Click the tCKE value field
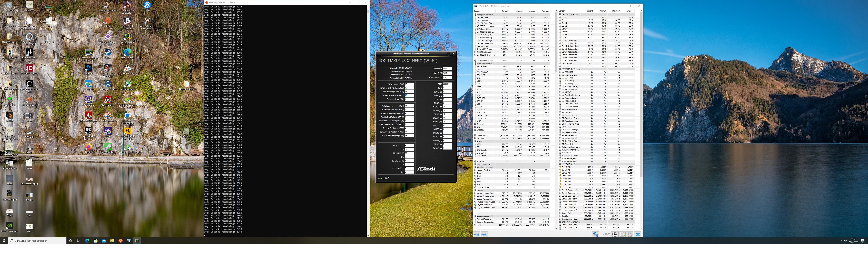 click(447, 88)
